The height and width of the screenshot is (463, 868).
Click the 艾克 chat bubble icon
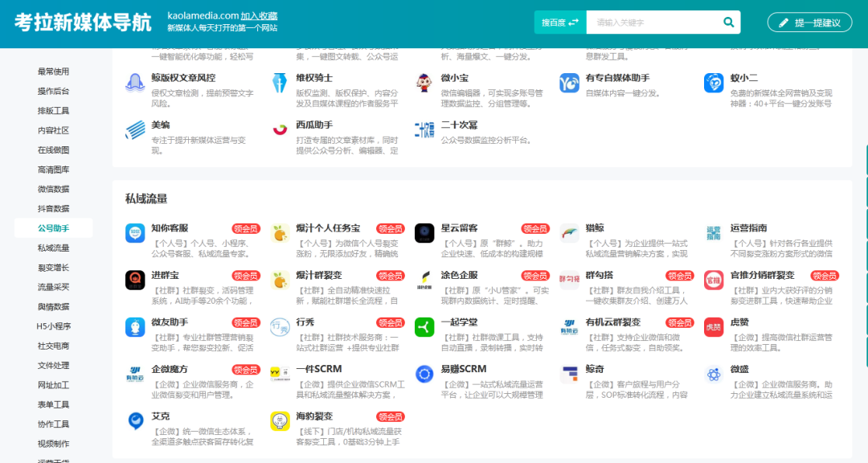(x=135, y=421)
